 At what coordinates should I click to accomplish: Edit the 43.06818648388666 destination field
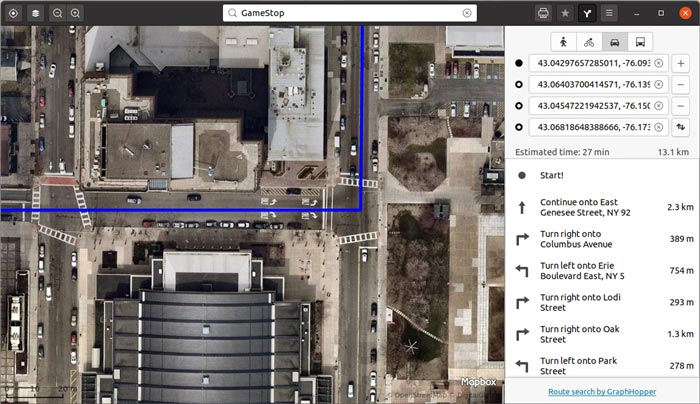599,127
